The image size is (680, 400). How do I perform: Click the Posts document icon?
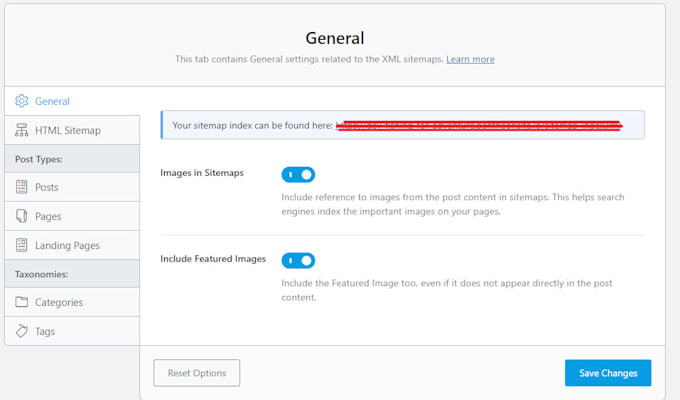(21, 187)
